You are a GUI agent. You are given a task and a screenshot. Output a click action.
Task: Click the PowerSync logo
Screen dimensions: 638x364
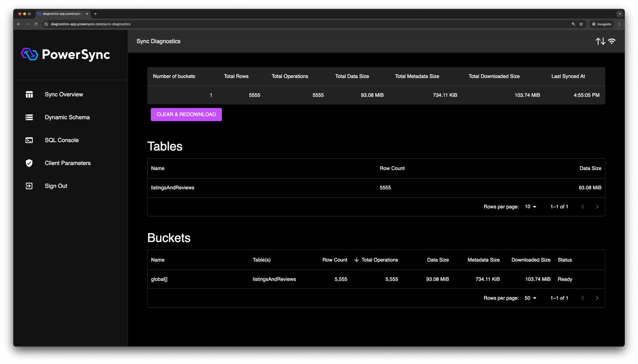(65, 54)
